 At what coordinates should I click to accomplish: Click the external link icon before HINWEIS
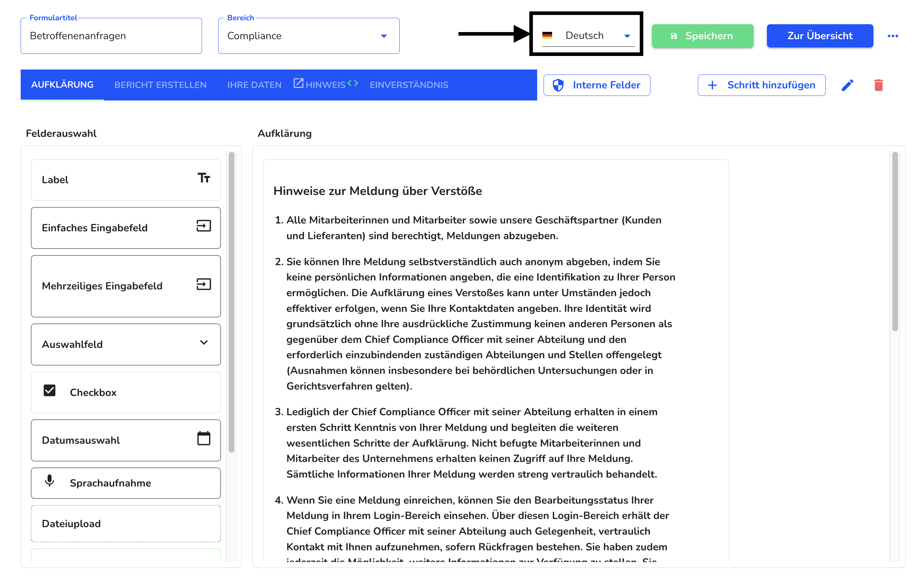click(x=299, y=83)
